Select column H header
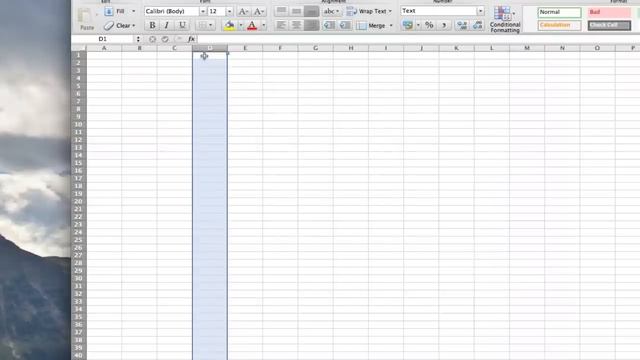The image size is (640, 360). (x=351, y=48)
